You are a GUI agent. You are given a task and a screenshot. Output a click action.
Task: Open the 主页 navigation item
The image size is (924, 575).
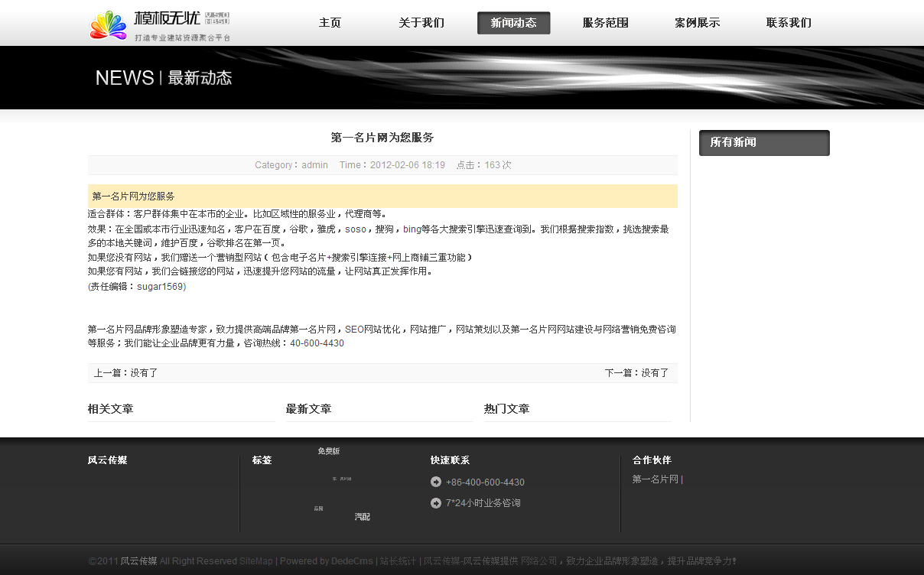330,23
